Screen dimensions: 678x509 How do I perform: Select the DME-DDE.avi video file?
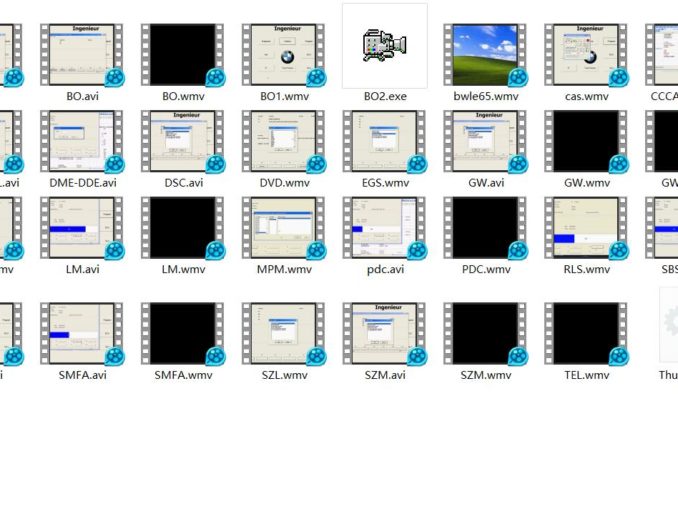click(82, 141)
